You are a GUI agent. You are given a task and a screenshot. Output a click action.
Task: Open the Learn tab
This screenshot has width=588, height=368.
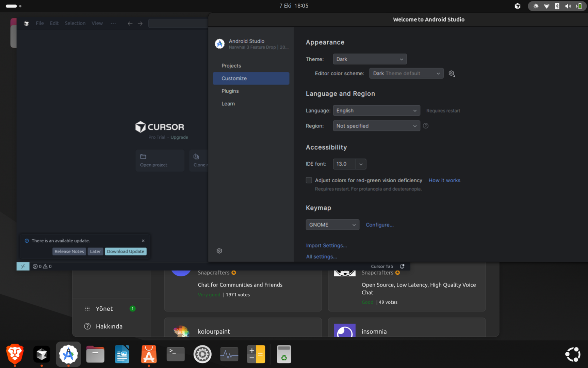coord(251,104)
